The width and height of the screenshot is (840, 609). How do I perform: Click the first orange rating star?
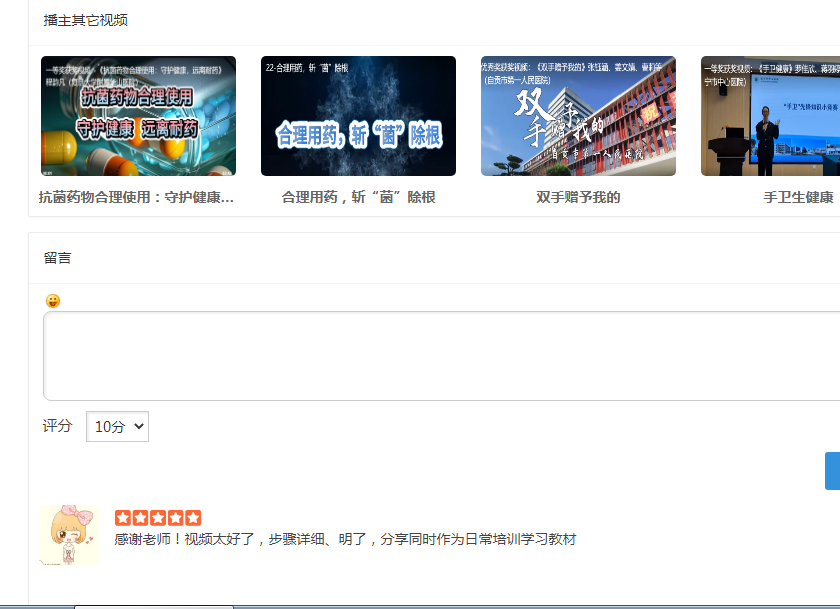(x=123, y=518)
